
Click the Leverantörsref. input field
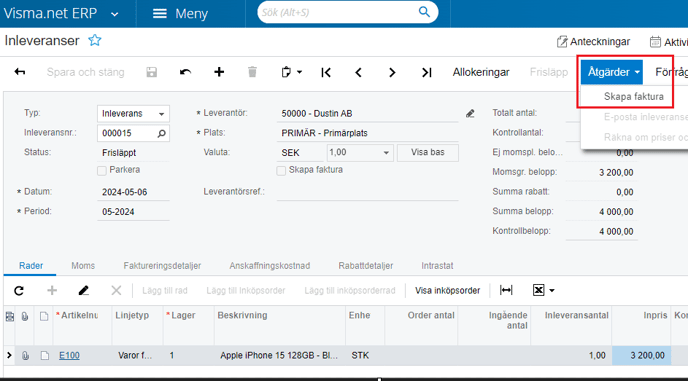tap(367, 192)
